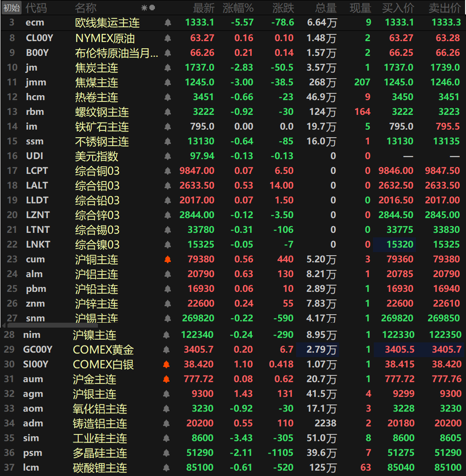Screen dimensions: 466x476
Task: Toggle the alert bell for 工业硅主连
Action: [x=166, y=438]
